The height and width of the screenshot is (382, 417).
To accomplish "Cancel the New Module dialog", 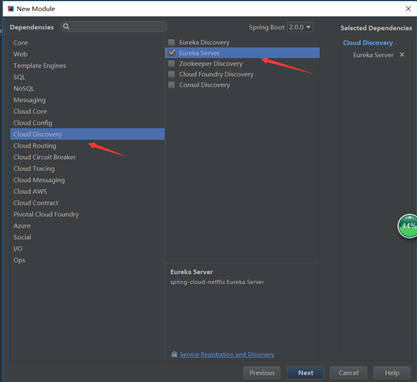I will pos(348,373).
